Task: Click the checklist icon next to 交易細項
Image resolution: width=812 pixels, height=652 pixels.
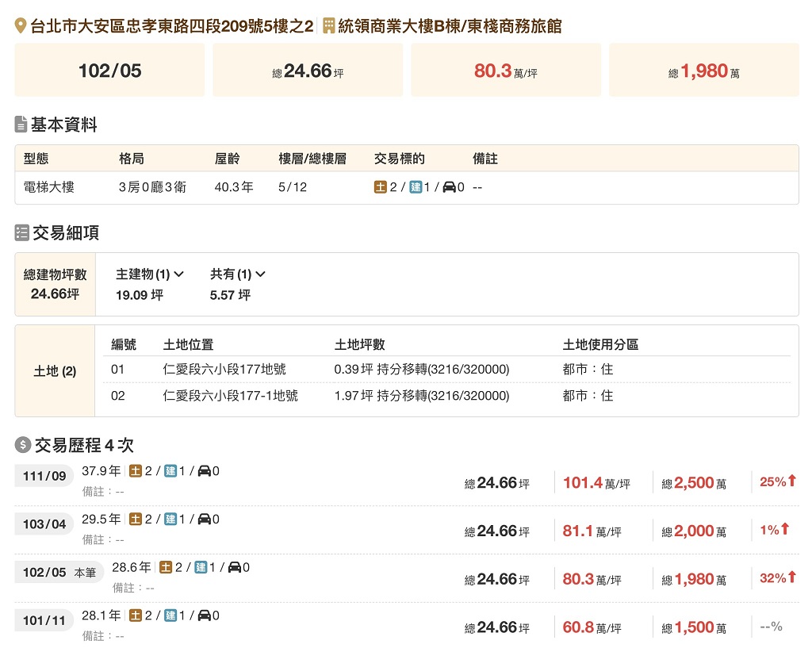Action: (22, 233)
